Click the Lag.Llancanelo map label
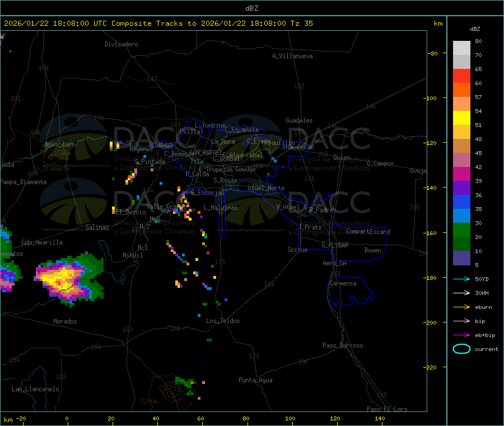Image resolution: width=504 pixels, height=426 pixels. (35, 389)
